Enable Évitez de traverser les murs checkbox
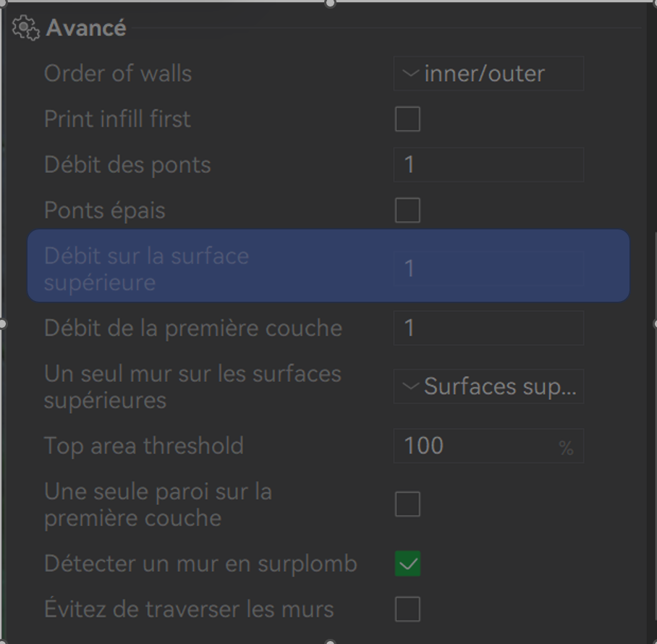This screenshot has height=644, width=657. pyautogui.click(x=407, y=609)
